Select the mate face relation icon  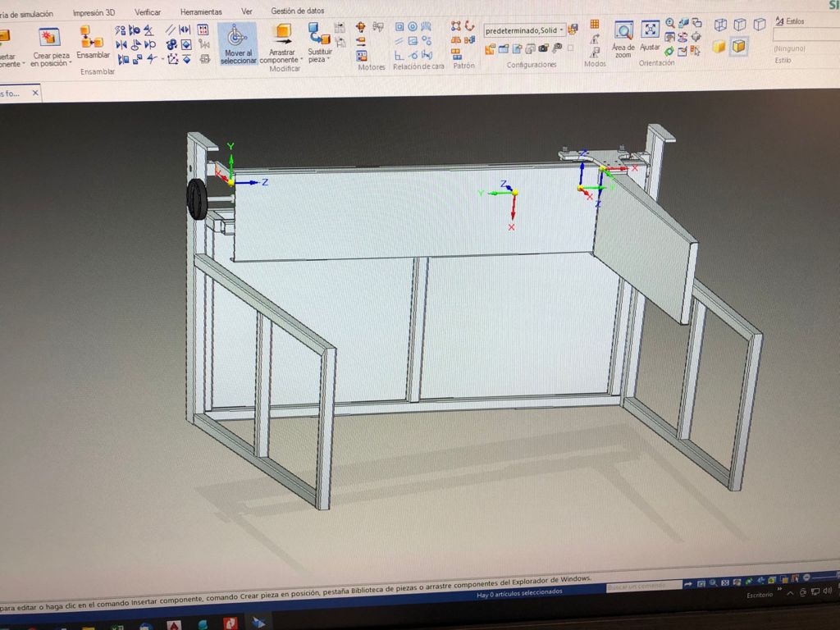point(399,27)
